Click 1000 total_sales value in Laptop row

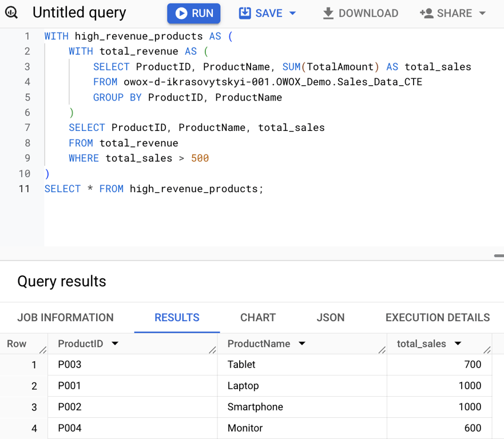pos(470,386)
